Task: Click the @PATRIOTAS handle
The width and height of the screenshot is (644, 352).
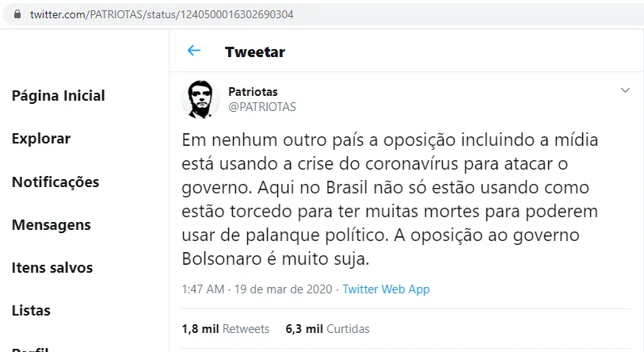Action: coord(262,107)
